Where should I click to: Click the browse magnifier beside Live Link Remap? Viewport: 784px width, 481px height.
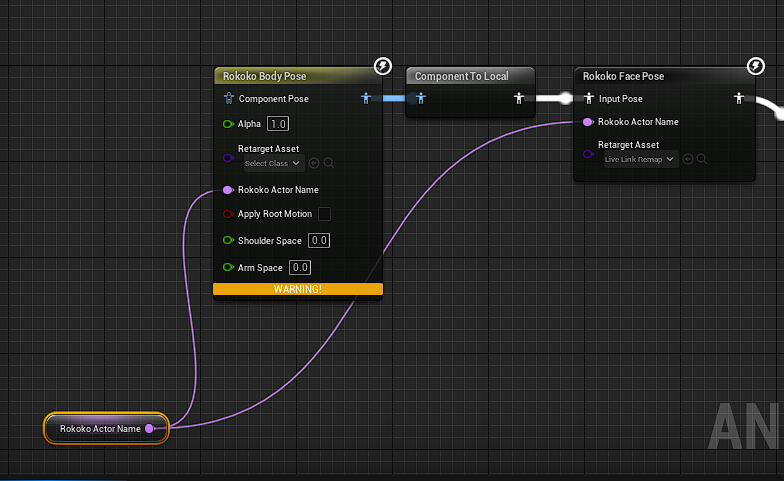(x=702, y=159)
